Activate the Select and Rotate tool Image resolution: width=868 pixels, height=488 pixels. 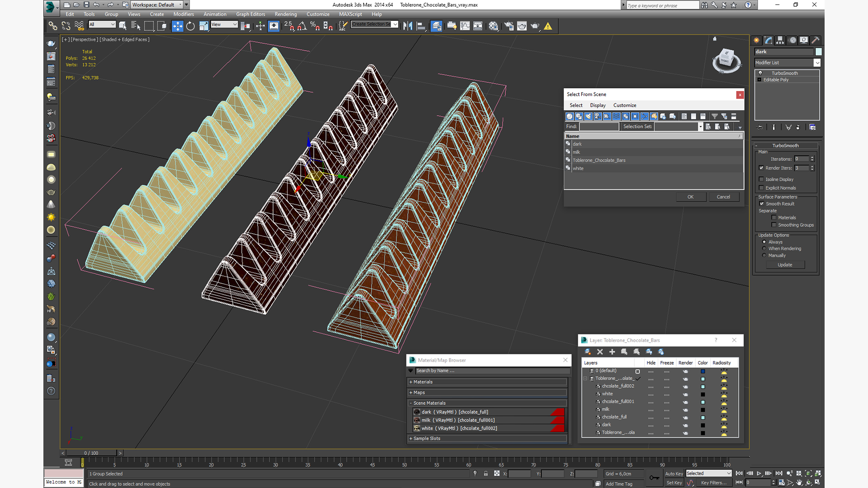tap(190, 26)
